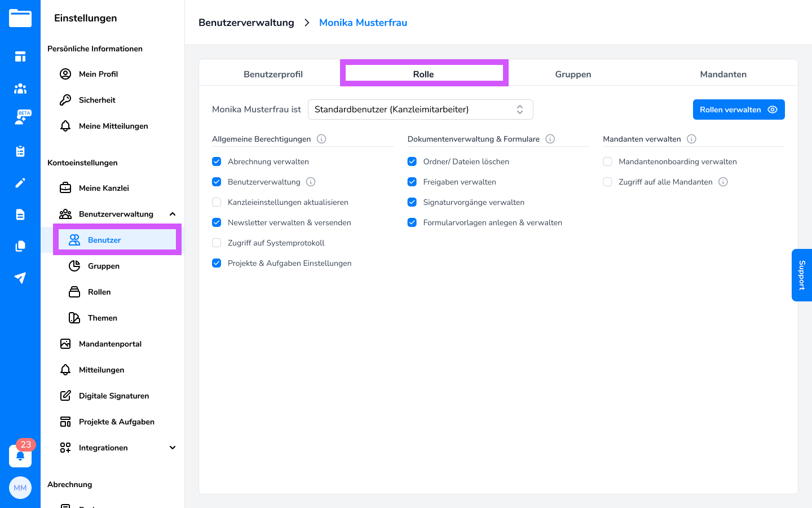Viewport: 812px width, 508px height.
Task: Click the MM user avatar
Action: tap(20, 488)
